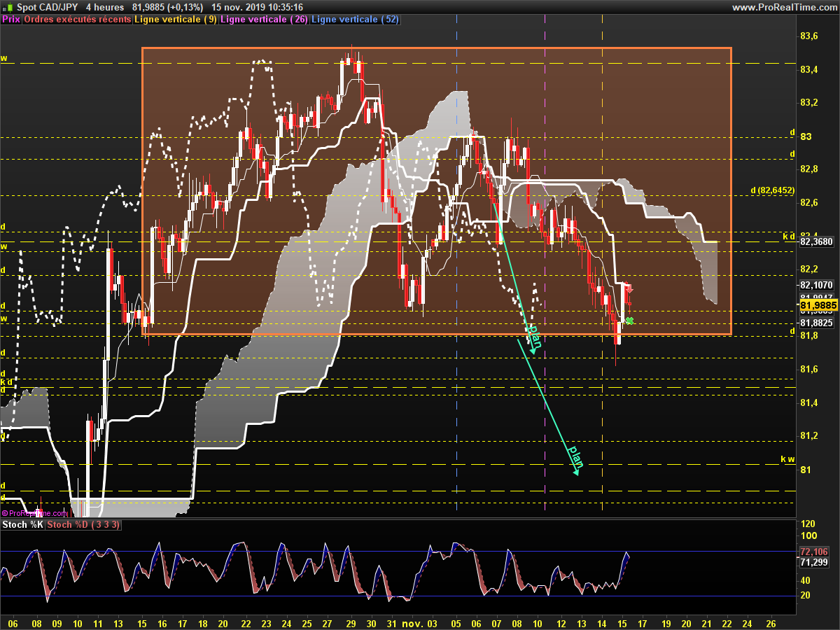The width and height of the screenshot is (840, 630).
Task: Click the green X order exit marker
Action: (629, 321)
